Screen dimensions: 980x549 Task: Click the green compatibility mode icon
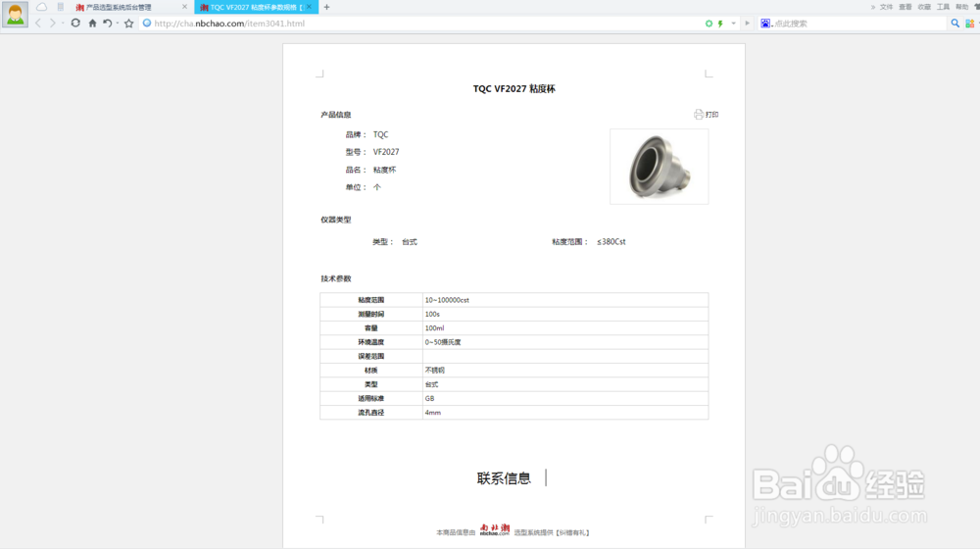pyautogui.click(x=709, y=24)
